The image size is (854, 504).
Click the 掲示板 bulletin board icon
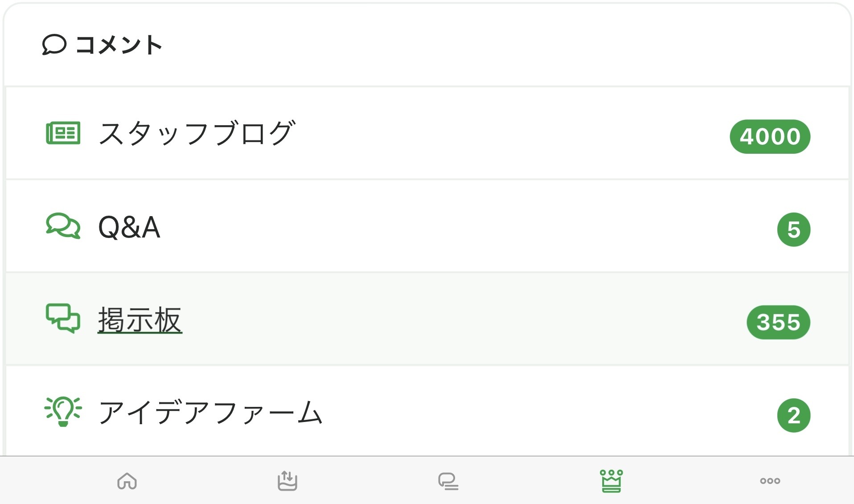pos(63,319)
